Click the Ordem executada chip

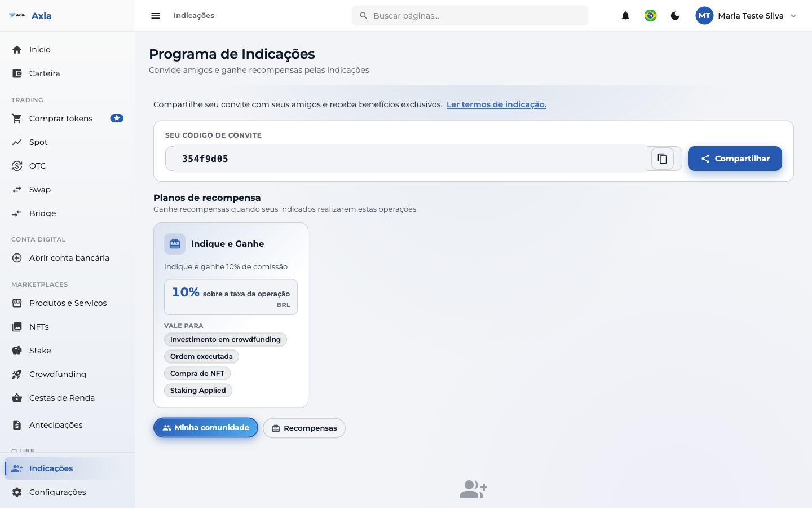pyautogui.click(x=201, y=356)
